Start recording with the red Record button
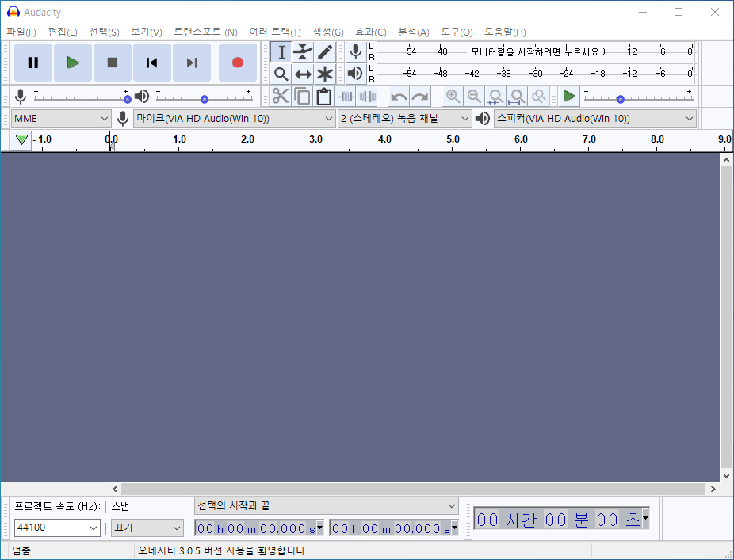This screenshot has height=560, width=734. coord(237,63)
